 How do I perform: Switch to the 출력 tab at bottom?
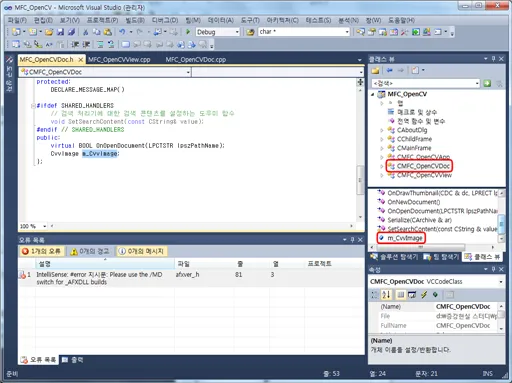point(73,360)
